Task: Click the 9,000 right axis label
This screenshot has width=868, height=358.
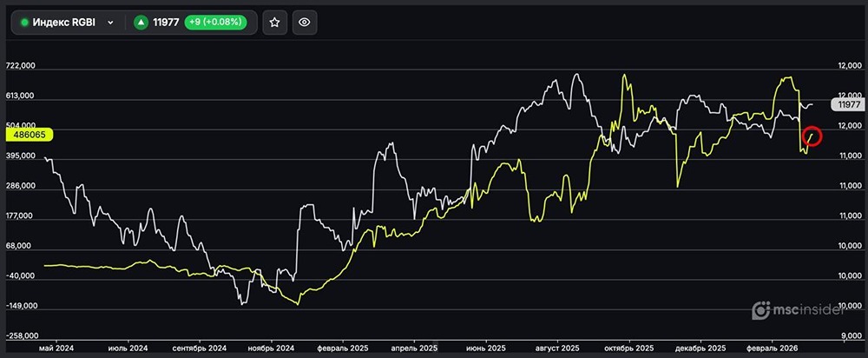Action: [x=847, y=335]
